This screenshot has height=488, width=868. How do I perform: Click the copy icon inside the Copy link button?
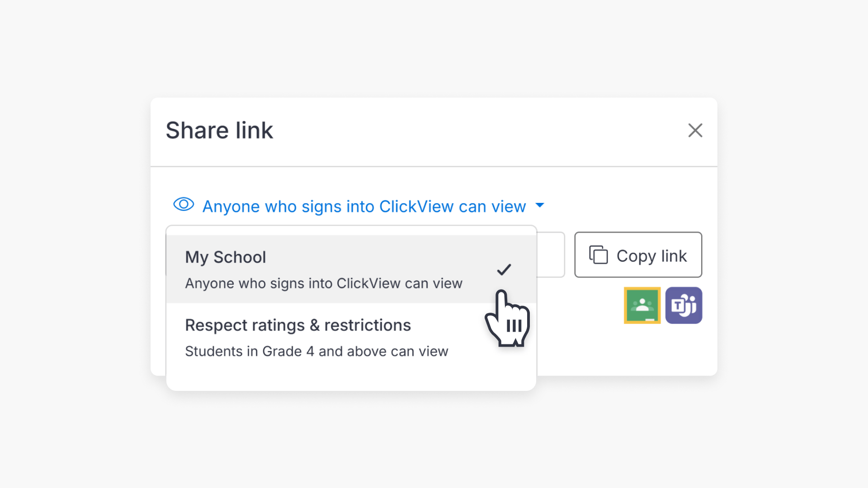(x=599, y=255)
